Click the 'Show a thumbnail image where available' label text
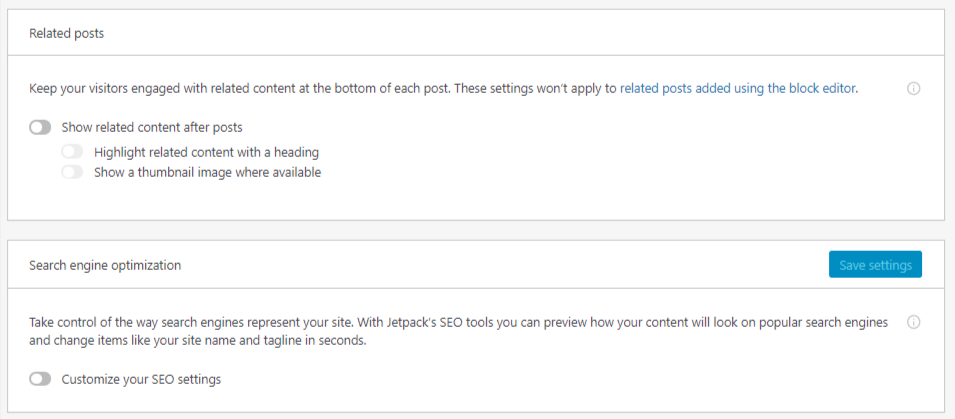Screen dimensions: 955x419 (x=207, y=172)
